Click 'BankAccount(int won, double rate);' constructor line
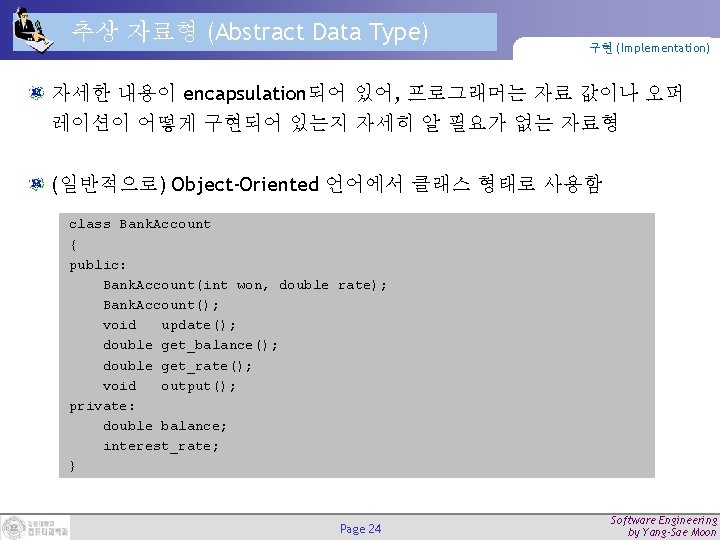 pos(245,285)
